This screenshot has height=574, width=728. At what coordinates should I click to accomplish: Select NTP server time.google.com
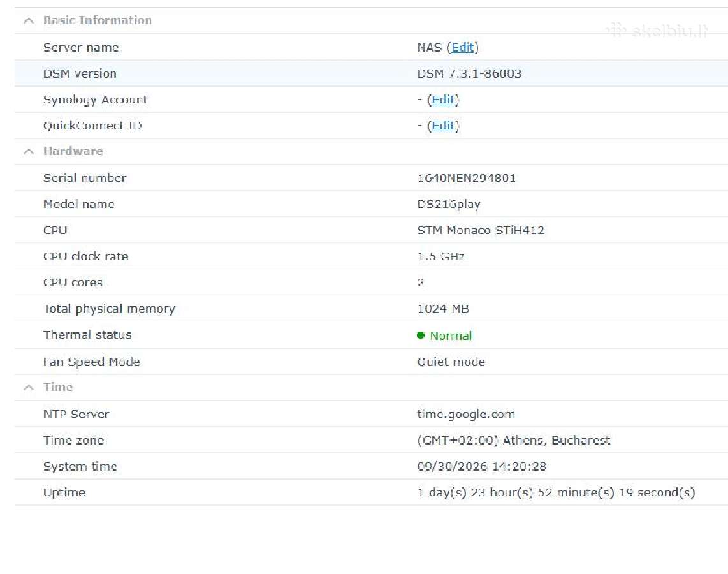[x=466, y=415]
